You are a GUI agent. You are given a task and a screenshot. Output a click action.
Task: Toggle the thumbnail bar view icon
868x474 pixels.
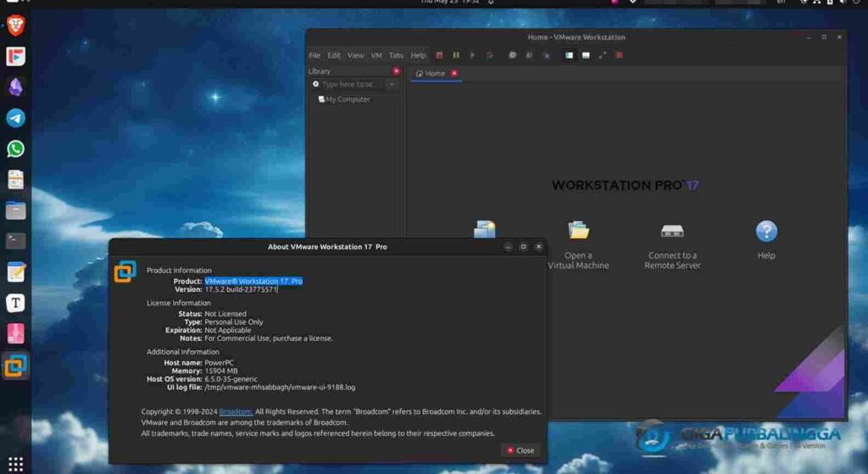tap(586, 55)
